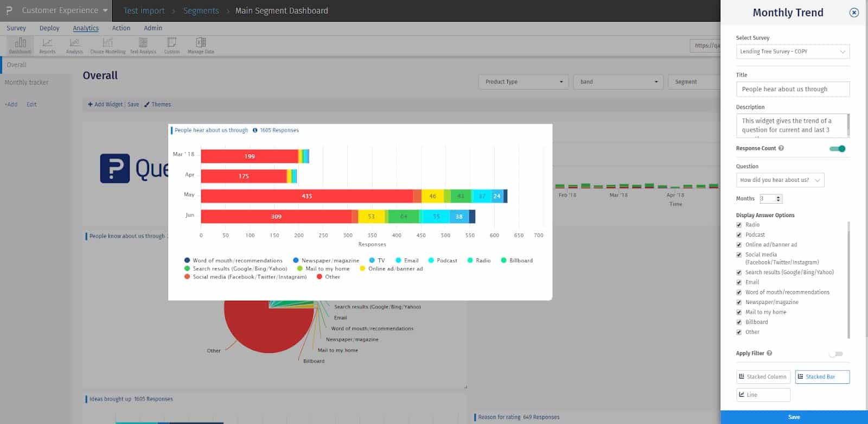Uncheck the Podcast answer option

click(x=739, y=235)
